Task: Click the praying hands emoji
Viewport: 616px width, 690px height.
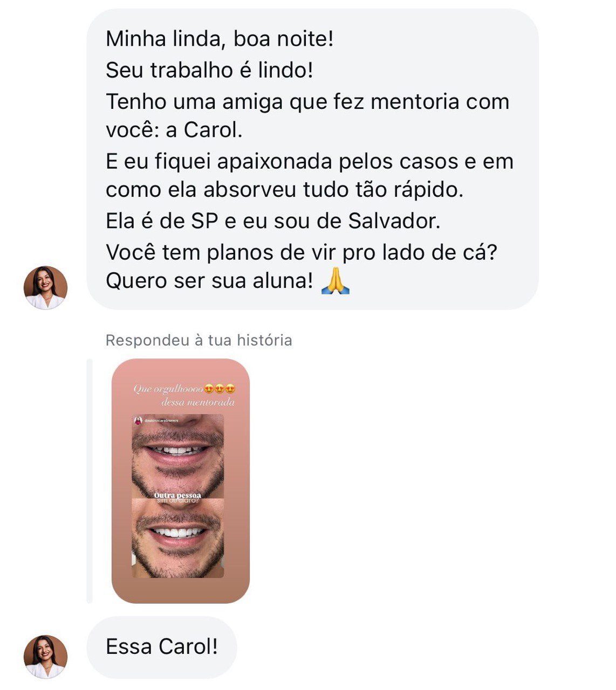Action: [x=336, y=281]
